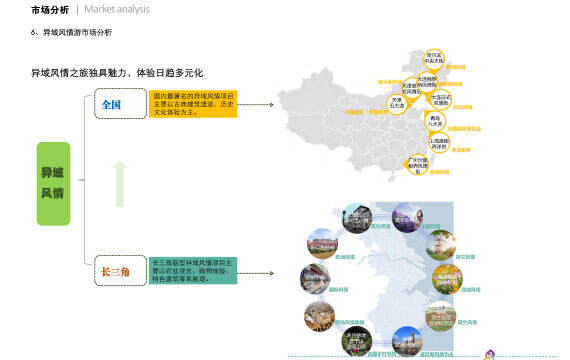Click the pale green upward arrow
Screen dimensions: 570x360
click(x=120, y=184)
